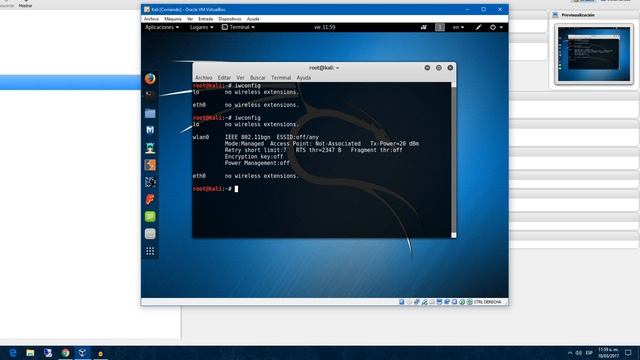The width and height of the screenshot is (640, 360).
Task: Open Terminal menu in terminal menu bar
Action: click(281, 78)
